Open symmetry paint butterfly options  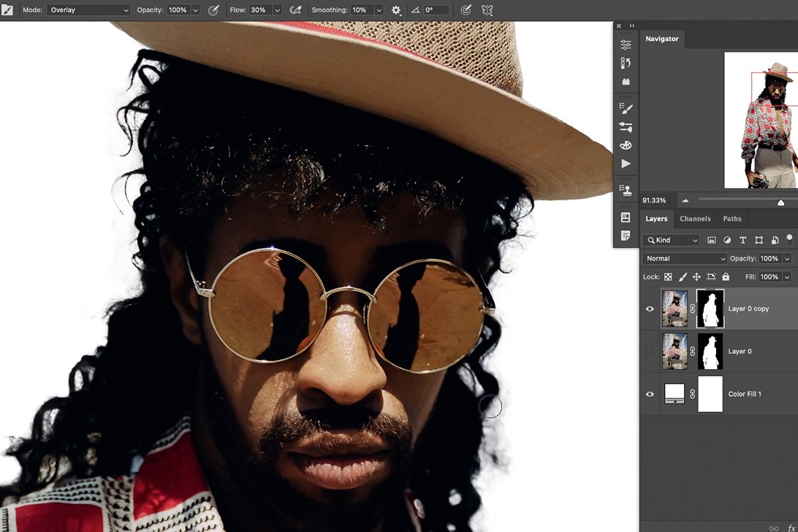tap(487, 11)
